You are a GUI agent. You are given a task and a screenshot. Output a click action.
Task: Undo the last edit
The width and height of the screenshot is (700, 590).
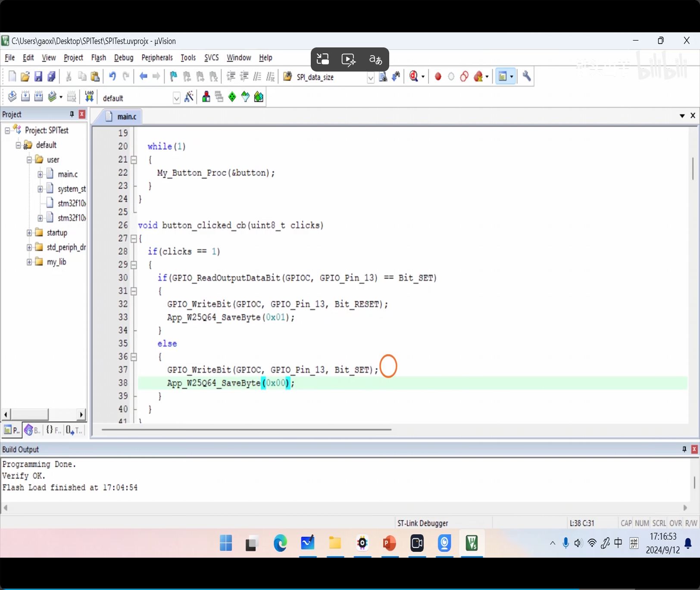(112, 77)
